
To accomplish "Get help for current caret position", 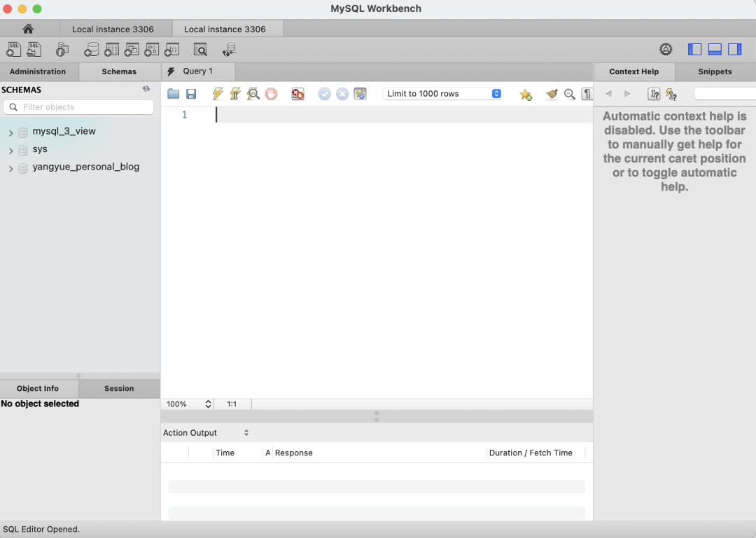I will pyautogui.click(x=654, y=94).
